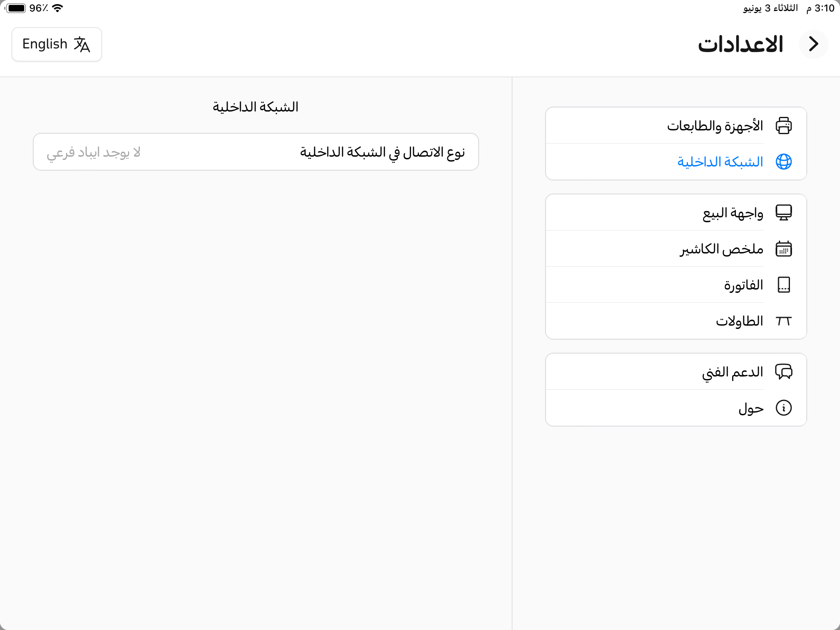This screenshot has height=630, width=840.
Task: Click the printer icon for الأجهزة والطابعات
Action: tap(783, 126)
